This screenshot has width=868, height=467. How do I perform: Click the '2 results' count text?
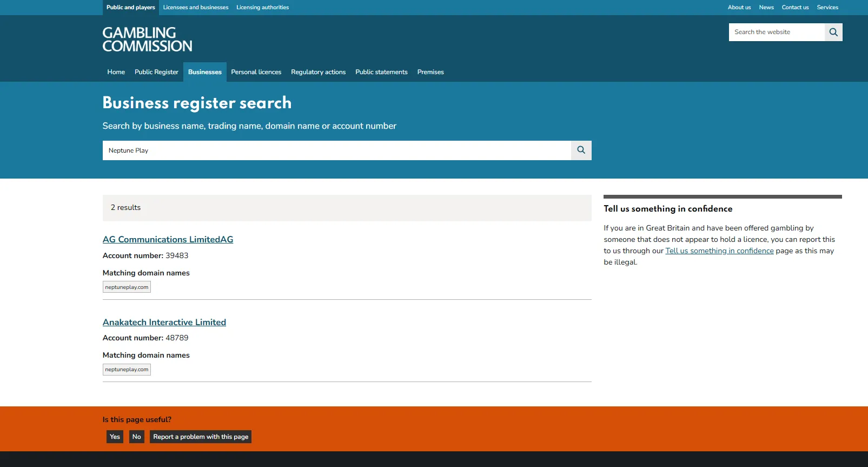pos(125,208)
